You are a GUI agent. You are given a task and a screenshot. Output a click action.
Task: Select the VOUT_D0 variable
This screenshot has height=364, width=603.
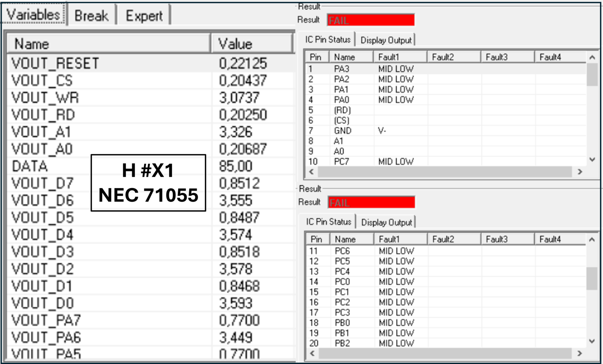click(43, 303)
